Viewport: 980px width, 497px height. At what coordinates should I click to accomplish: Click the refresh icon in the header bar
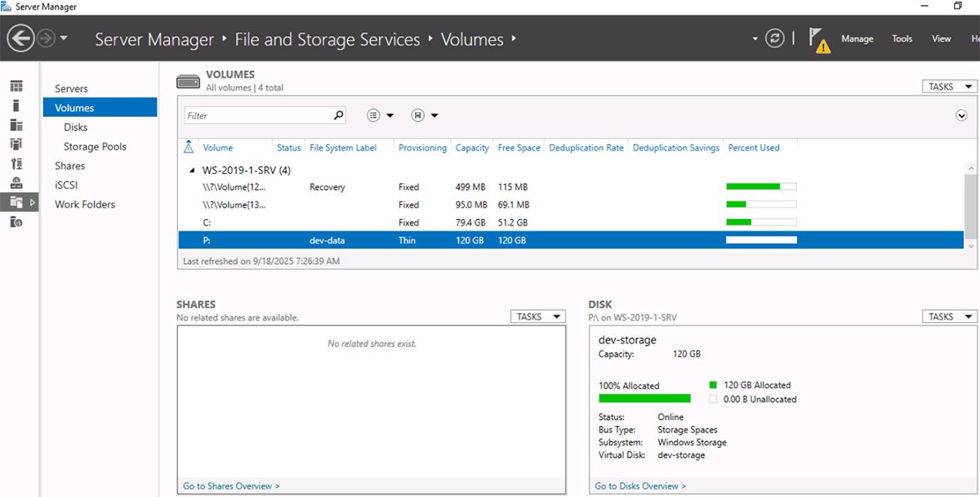(774, 38)
